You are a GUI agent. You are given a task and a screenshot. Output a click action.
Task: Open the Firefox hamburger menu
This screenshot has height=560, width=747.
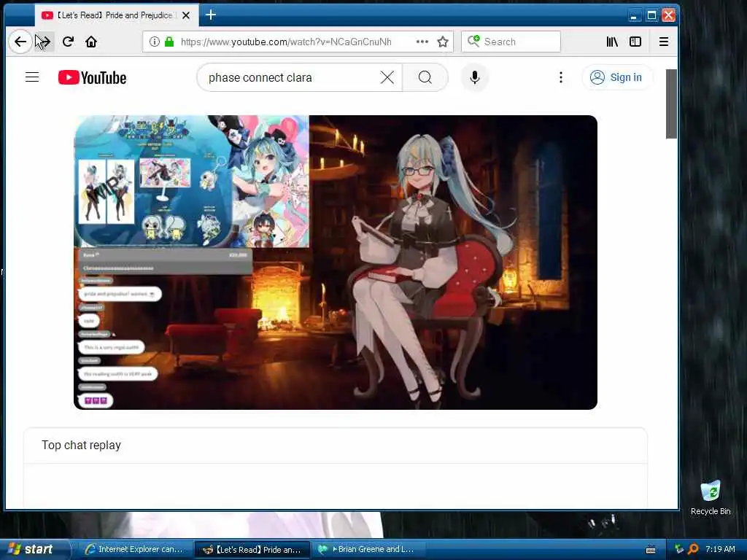point(664,42)
